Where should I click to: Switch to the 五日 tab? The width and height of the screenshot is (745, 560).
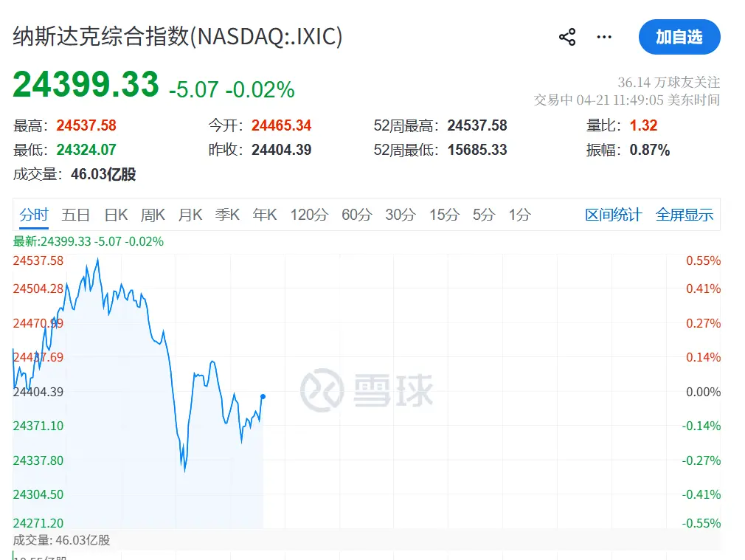tap(75, 215)
